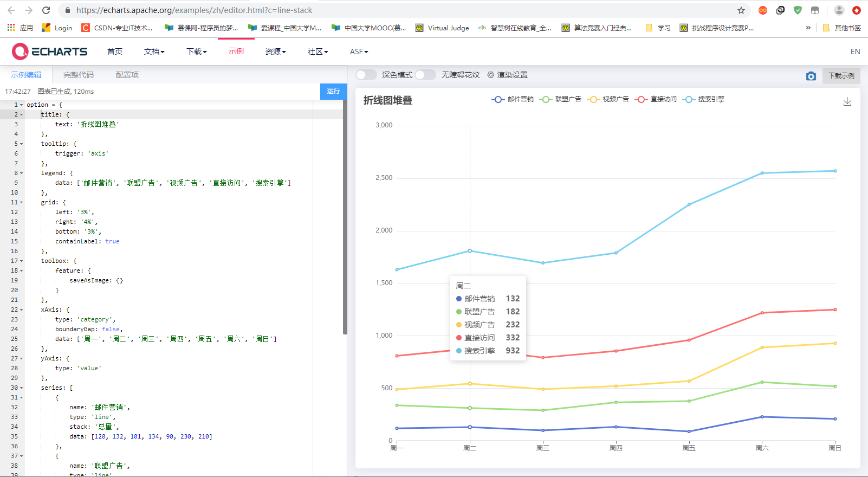Open the 其他书签 bookmarks folder

[x=841, y=28]
